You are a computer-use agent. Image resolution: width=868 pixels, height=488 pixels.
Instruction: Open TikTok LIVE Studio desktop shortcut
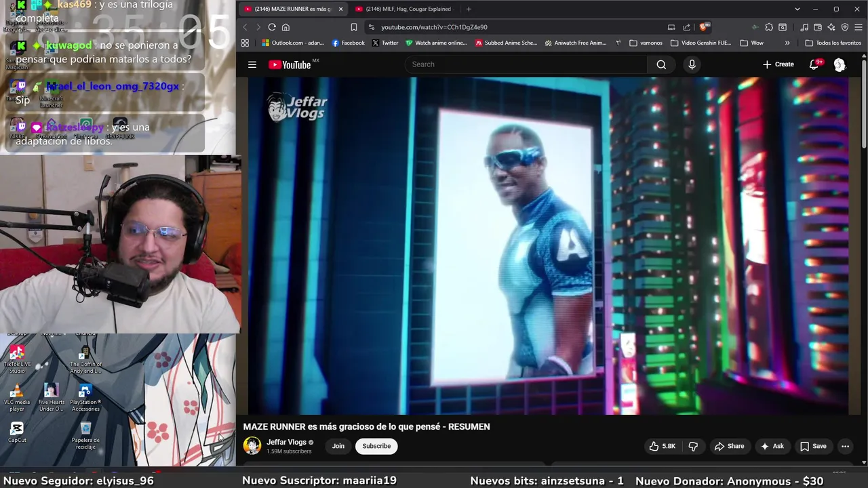click(17, 359)
